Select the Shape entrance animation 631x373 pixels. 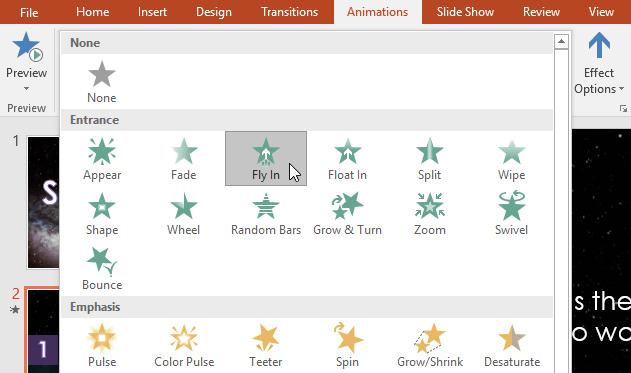point(102,214)
